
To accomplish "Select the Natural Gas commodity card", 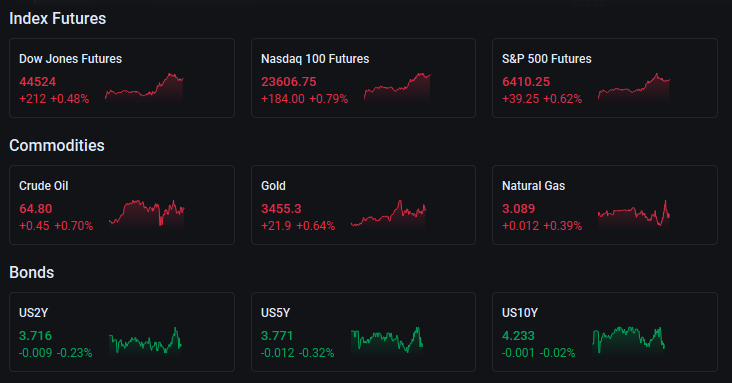I will (605, 205).
